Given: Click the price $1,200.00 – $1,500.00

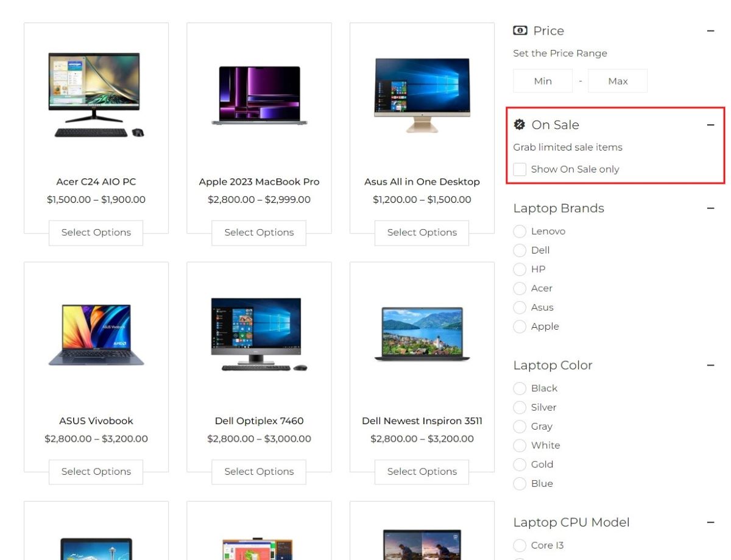Looking at the screenshot, I should coord(422,200).
